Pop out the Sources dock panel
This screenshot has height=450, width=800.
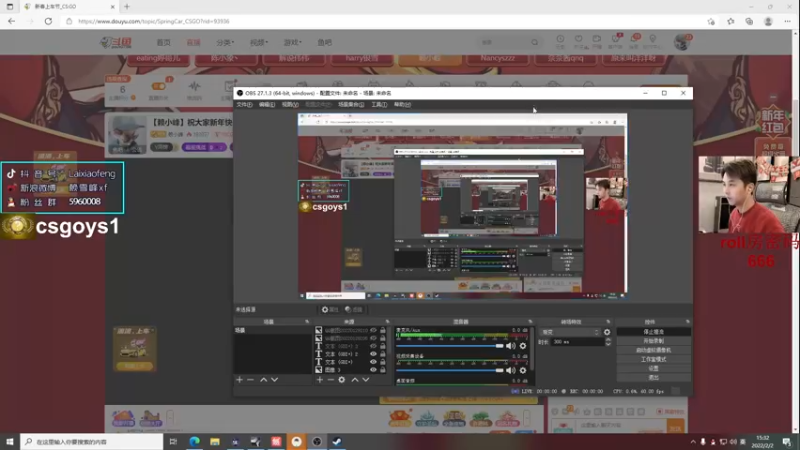click(x=387, y=322)
